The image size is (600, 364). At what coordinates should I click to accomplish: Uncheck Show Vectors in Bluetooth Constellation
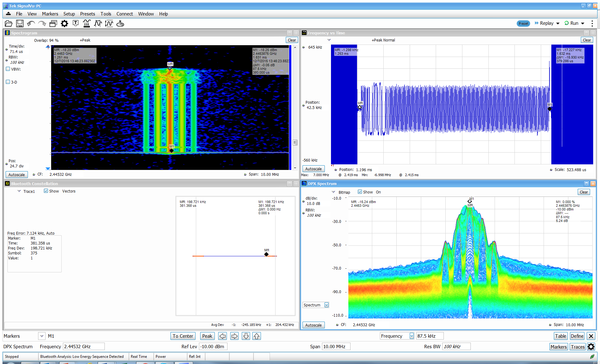point(46,191)
